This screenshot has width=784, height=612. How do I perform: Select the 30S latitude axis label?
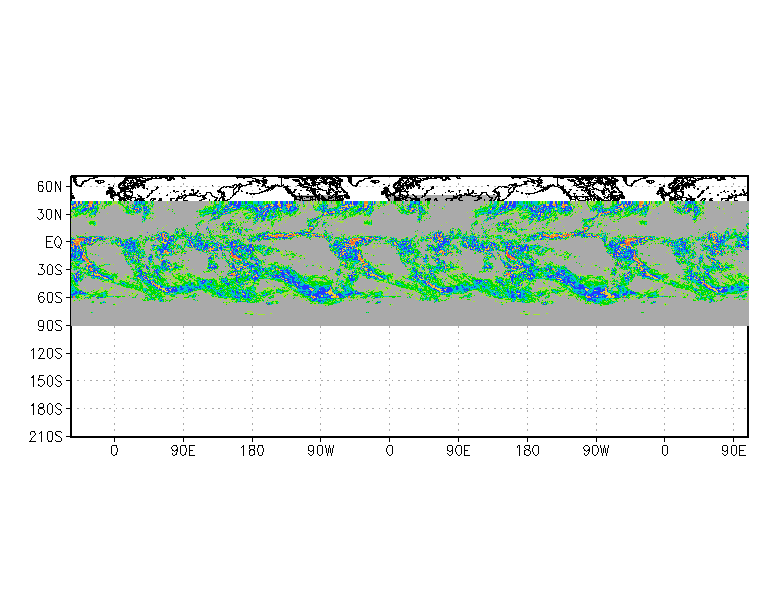click(x=50, y=270)
